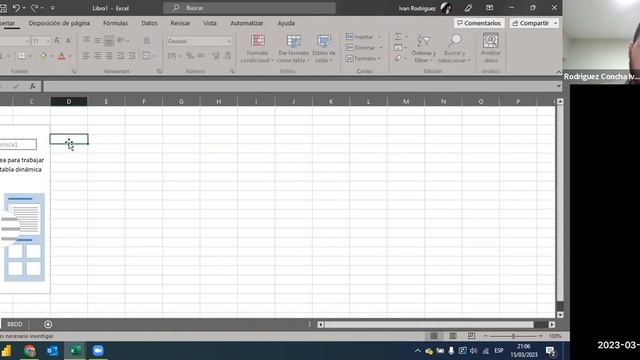640x360 pixels.
Task: Increase font size with larger A icon
Action: [57, 40]
